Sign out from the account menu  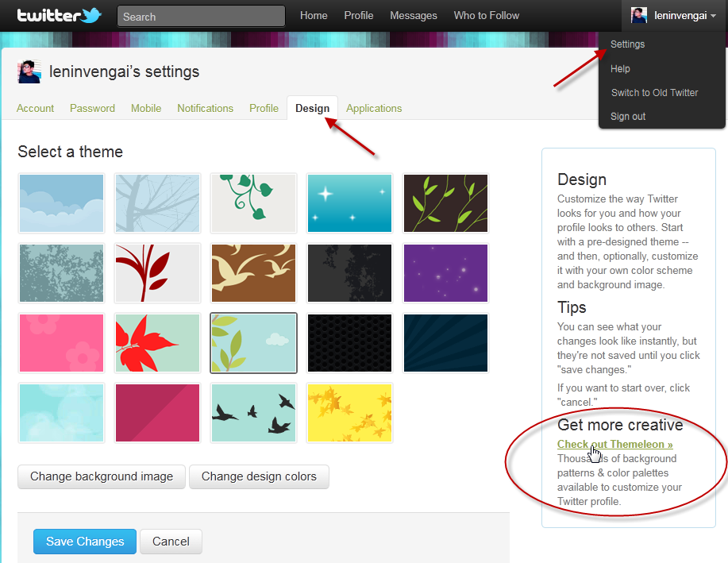click(628, 117)
